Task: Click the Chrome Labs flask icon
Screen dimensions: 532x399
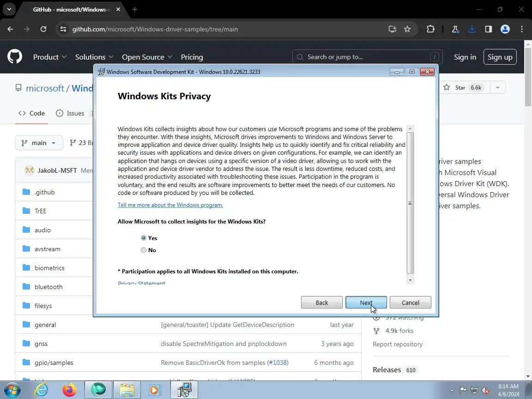Action: [x=455, y=29]
